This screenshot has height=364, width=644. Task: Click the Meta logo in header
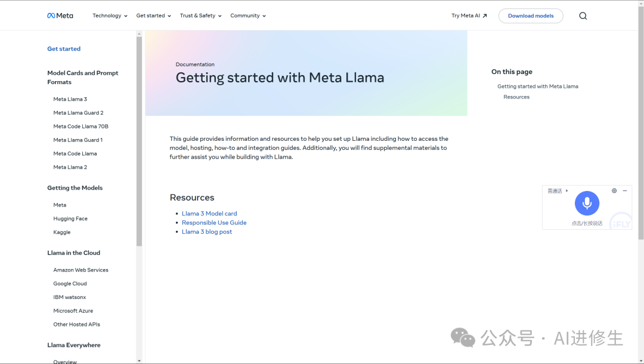tap(60, 16)
